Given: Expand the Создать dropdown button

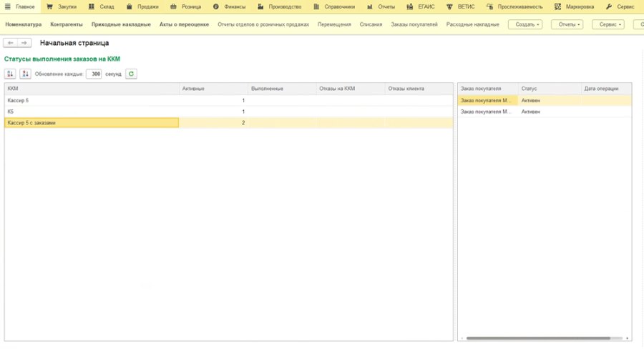Looking at the screenshot, I should click(525, 24).
